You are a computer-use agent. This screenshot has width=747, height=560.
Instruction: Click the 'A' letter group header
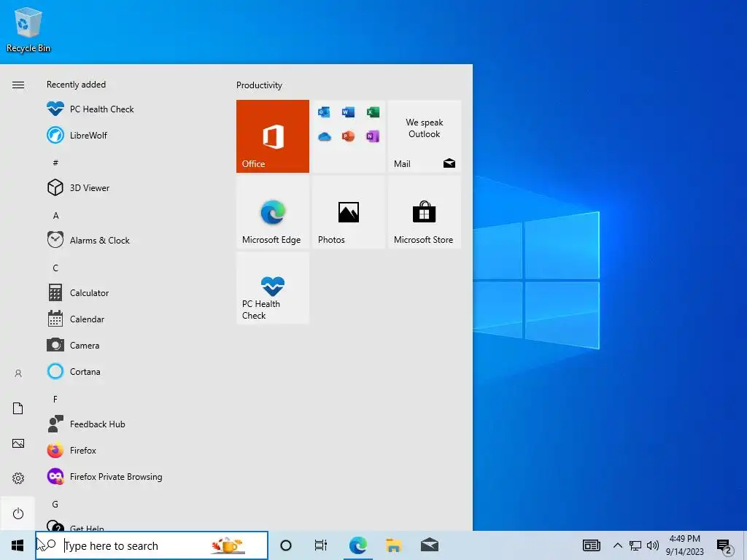coord(55,215)
